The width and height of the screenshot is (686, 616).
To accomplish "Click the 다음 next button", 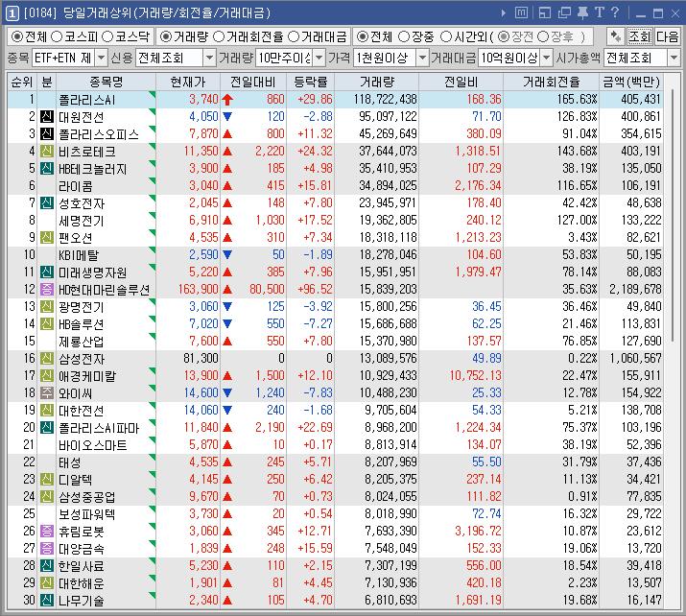I will [x=667, y=36].
